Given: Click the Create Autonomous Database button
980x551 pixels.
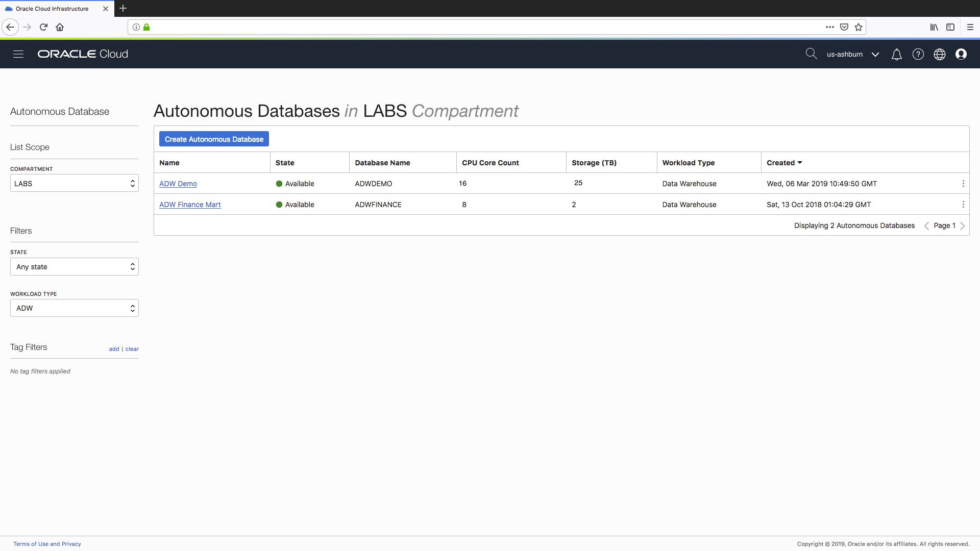Looking at the screenshot, I should pyautogui.click(x=214, y=139).
